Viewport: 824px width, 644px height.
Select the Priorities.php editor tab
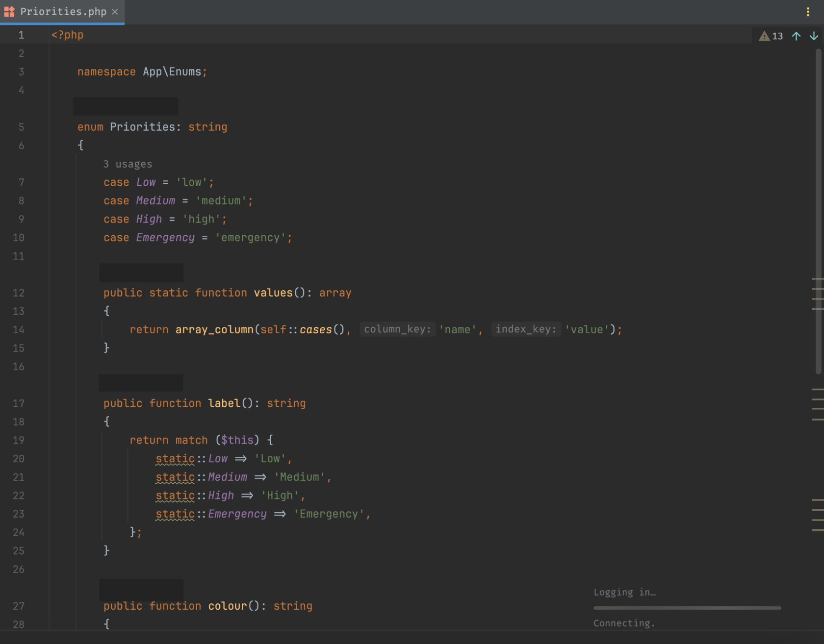coord(62,12)
